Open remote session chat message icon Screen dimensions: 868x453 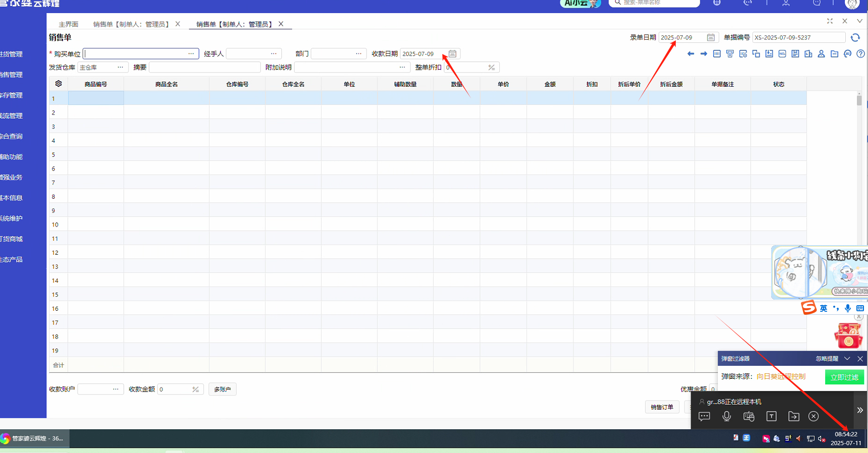point(704,416)
